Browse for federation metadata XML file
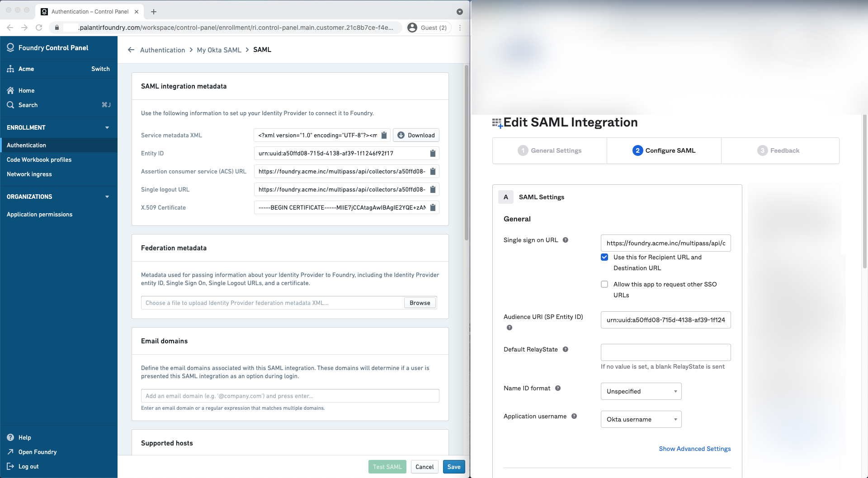The height and width of the screenshot is (478, 868). click(420, 303)
